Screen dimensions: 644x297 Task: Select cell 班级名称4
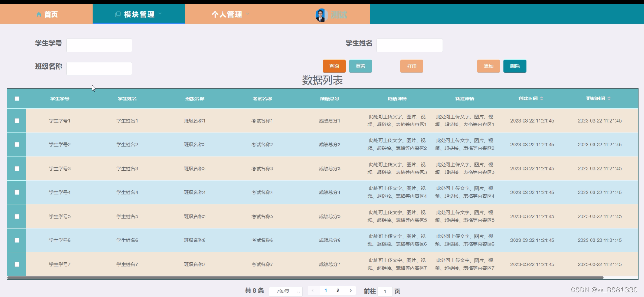click(x=194, y=193)
